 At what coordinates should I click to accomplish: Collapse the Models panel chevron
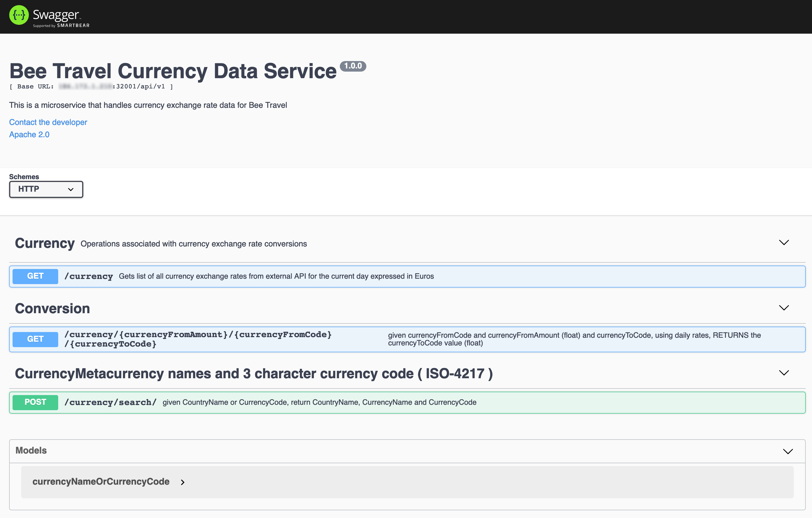coord(788,451)
